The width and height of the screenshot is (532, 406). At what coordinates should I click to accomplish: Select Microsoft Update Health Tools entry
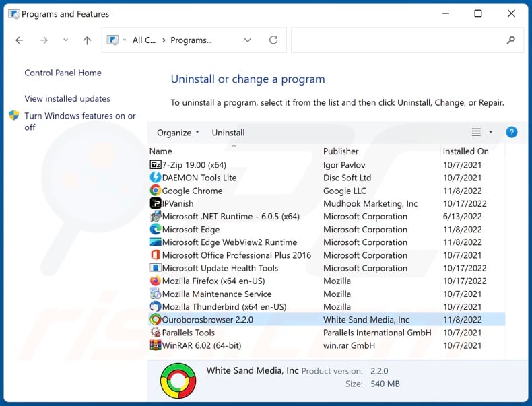(x=327, y=268)
